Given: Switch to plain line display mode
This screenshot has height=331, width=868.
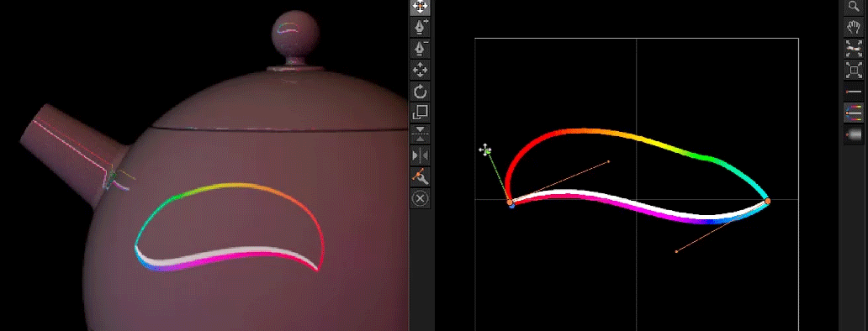Looking at the screenshot, I should [854, 92].
